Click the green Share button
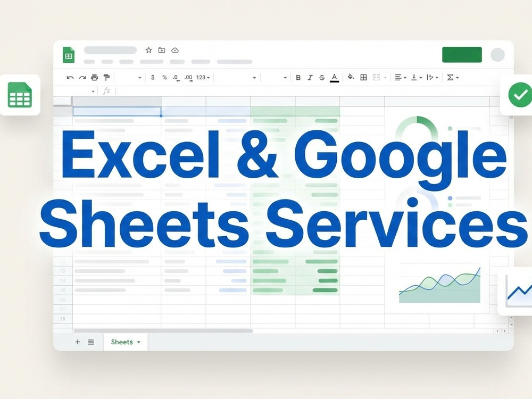 (462, 55)
